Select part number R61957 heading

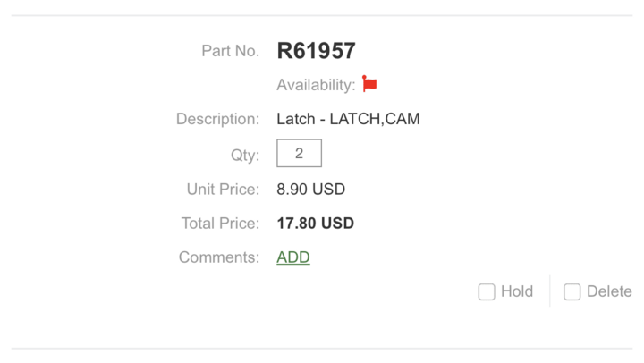(x=317, y=51)
